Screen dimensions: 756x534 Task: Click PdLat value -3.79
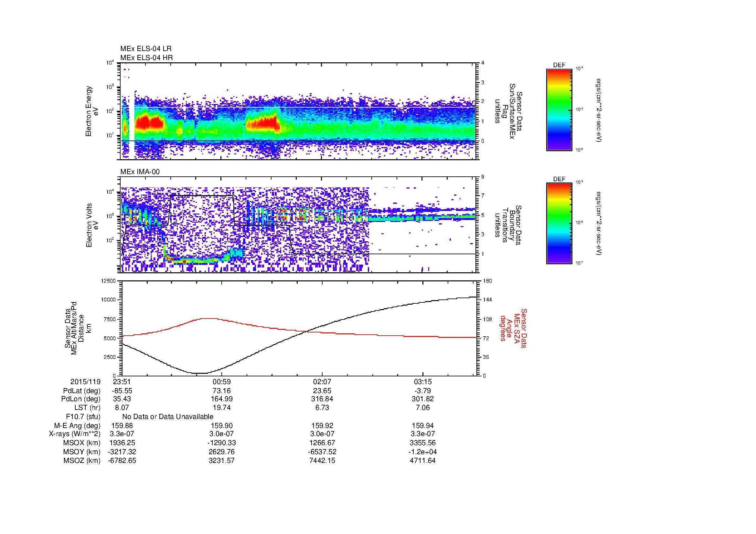tap(423, 391)
